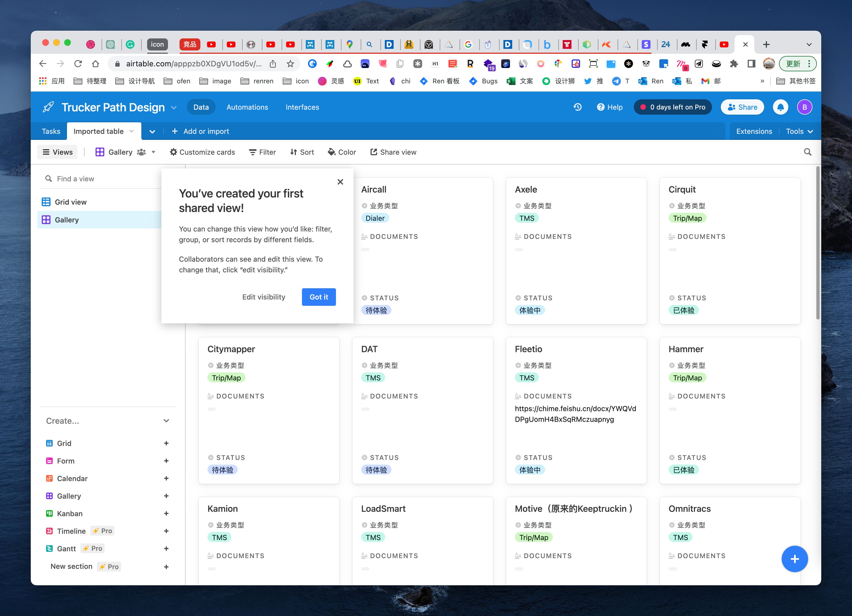Open the Fleetio feishu document link
Screen dimensions: 852x616
point(575,414)
